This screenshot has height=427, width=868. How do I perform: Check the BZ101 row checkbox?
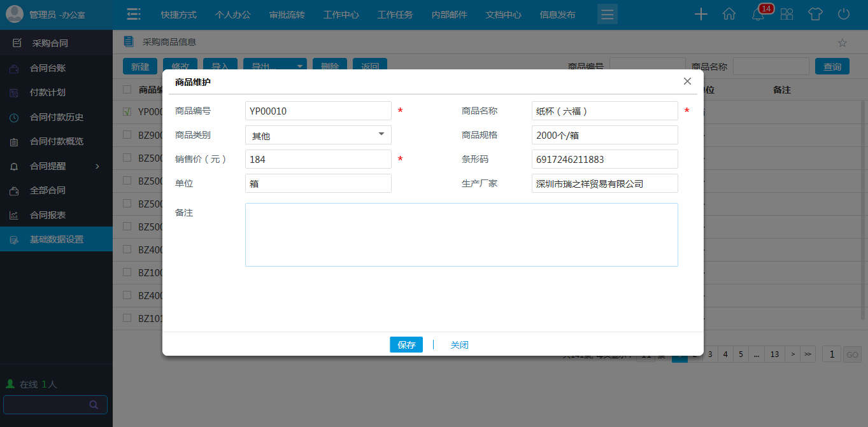coord(127,318)
